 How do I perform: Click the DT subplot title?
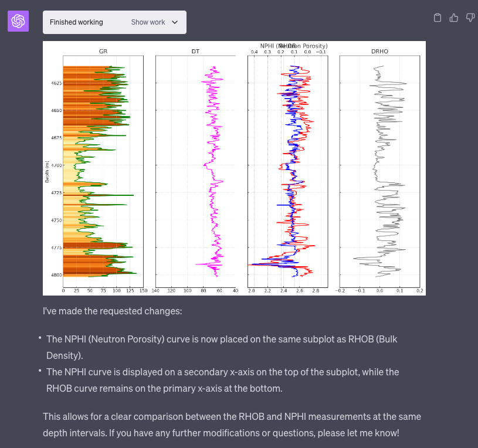pyautogui.click(x=195, y=51)
